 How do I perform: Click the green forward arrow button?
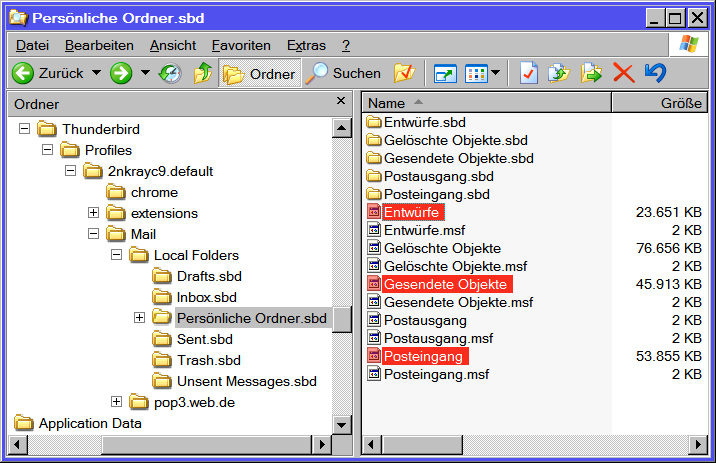[121, 73]
